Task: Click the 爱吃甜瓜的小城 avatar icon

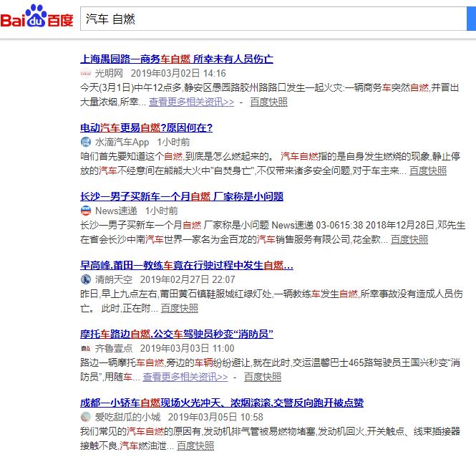Action: [x=86, y=417]
